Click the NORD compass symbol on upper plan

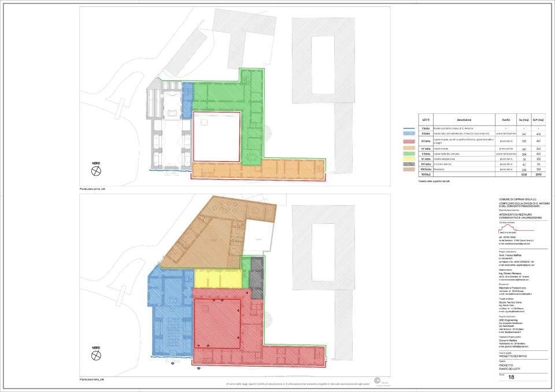click(96, 169)
